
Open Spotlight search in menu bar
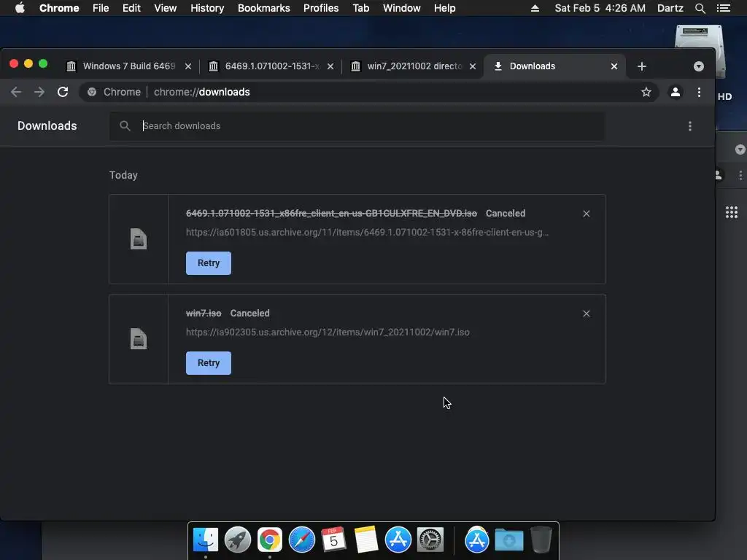pyautogui.click(x=700, y=8)
